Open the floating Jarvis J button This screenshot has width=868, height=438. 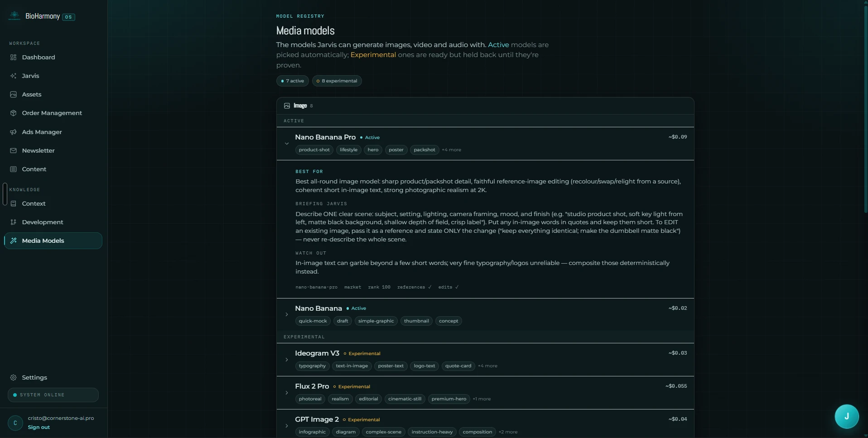pyautogui.click(x=847, y=416)
